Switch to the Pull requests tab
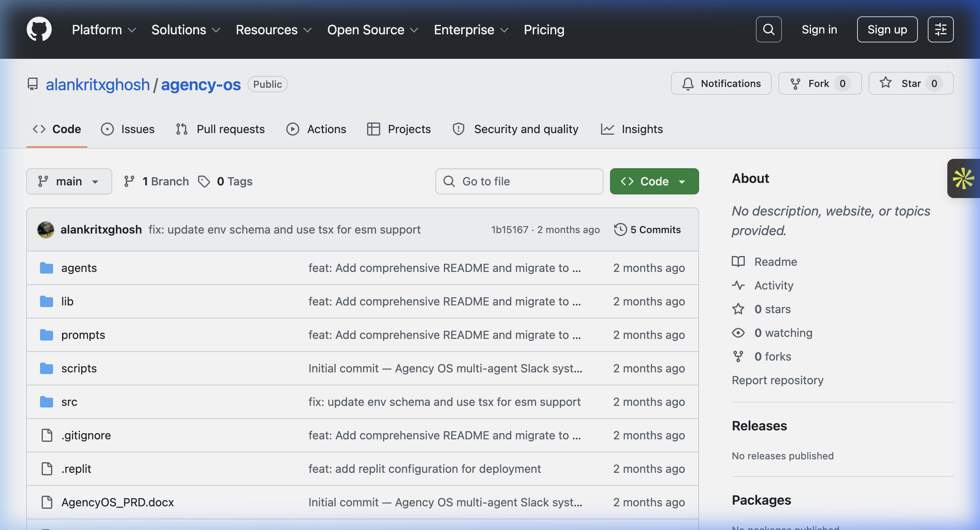 [x=220, y=129]
